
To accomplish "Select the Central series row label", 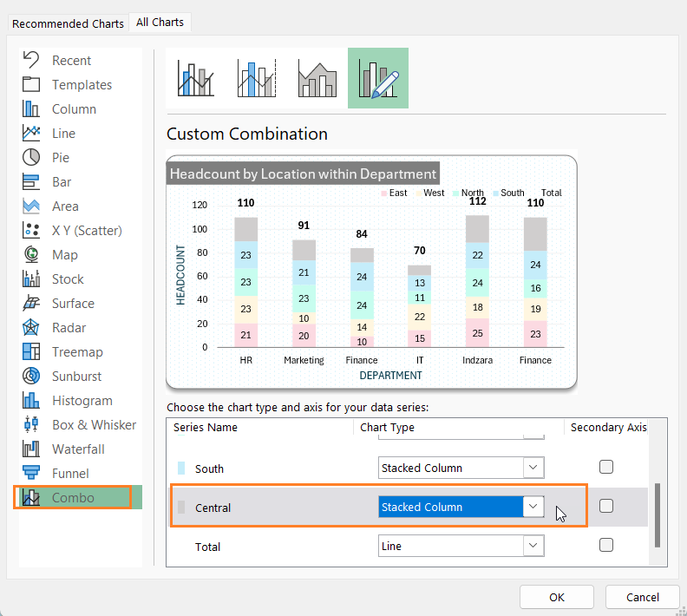I will (x=213, y=508).
